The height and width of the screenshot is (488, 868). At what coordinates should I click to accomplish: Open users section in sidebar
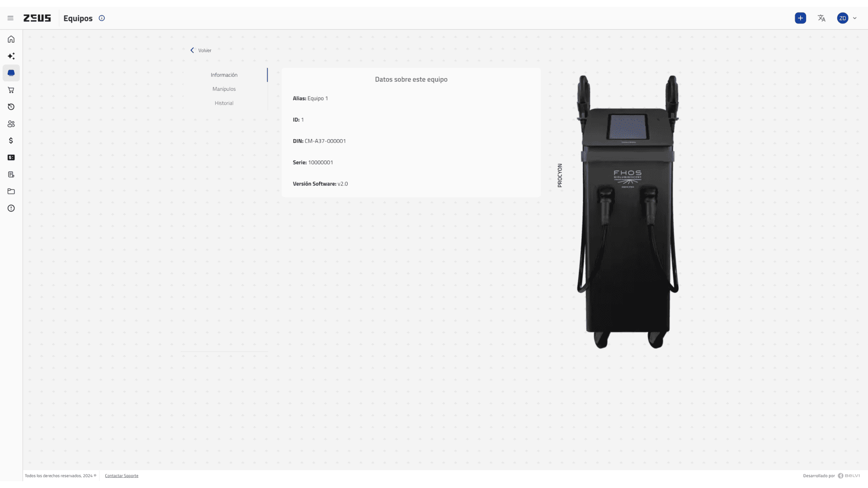click(11, 124)
